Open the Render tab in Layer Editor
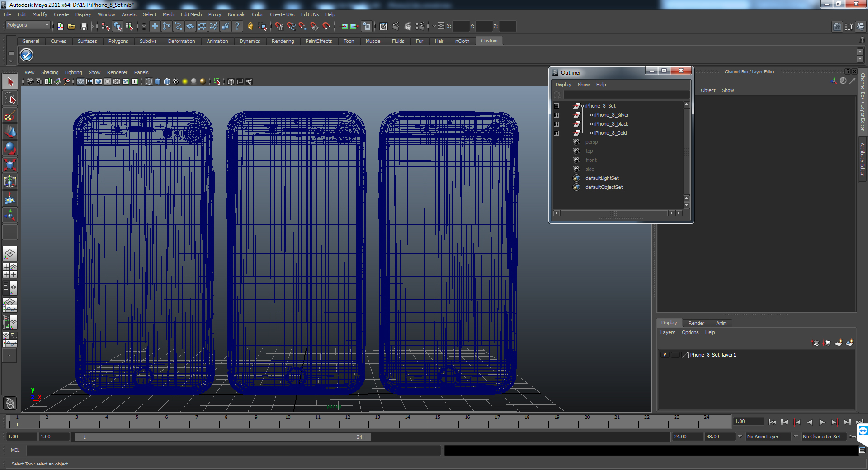This screenshot has height=470, width=868. (x=696, y=323)
